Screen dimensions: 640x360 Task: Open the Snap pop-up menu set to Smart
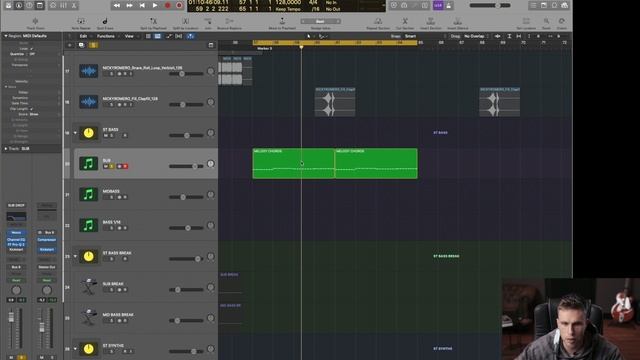click(410, 36)
